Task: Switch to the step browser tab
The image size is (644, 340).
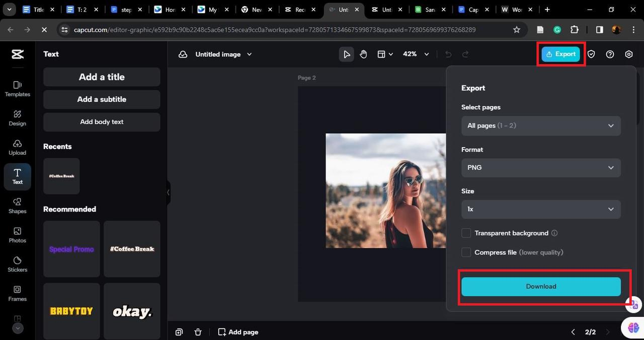Action: pos(127,10)
